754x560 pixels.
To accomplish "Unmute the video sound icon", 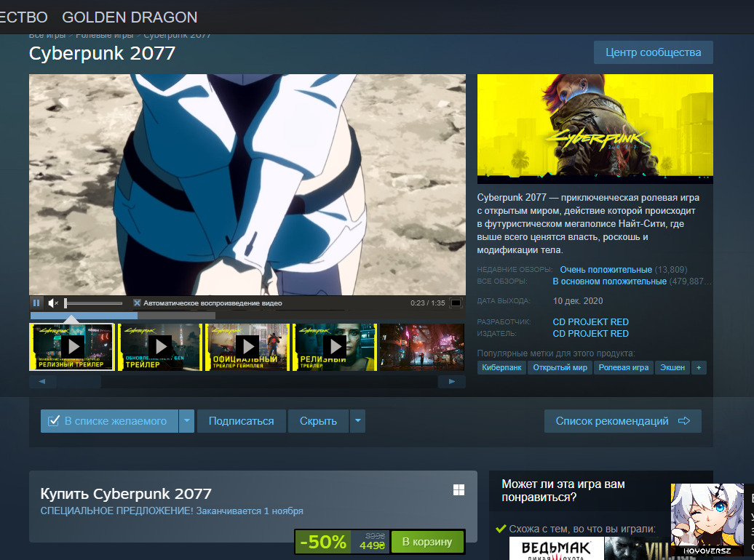I will [x=52, y=303].
